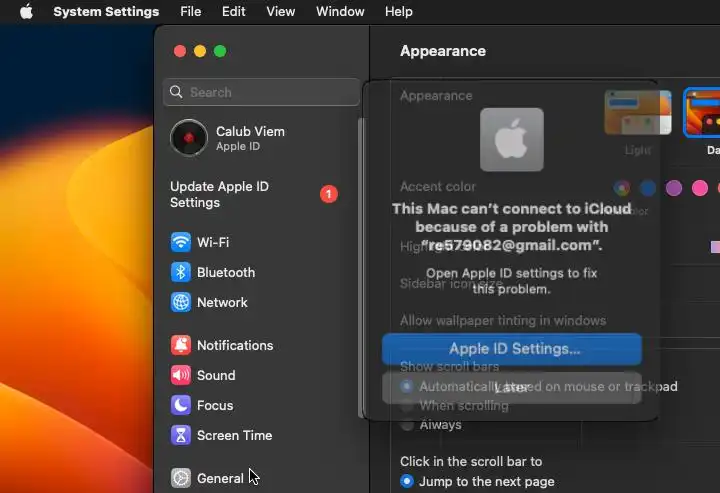Select the Network globe icon
The image size is (720, 493).
coord(181,303)
